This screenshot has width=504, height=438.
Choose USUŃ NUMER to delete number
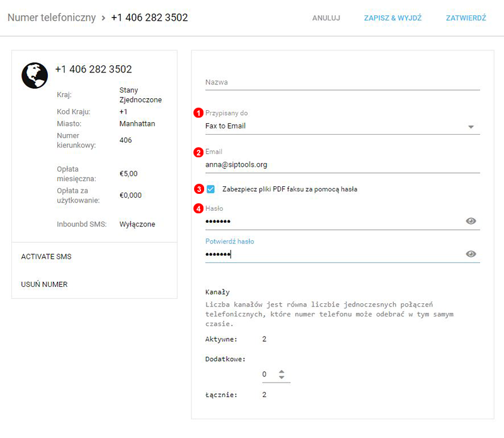pyautogui.click(x=44, y=284)
